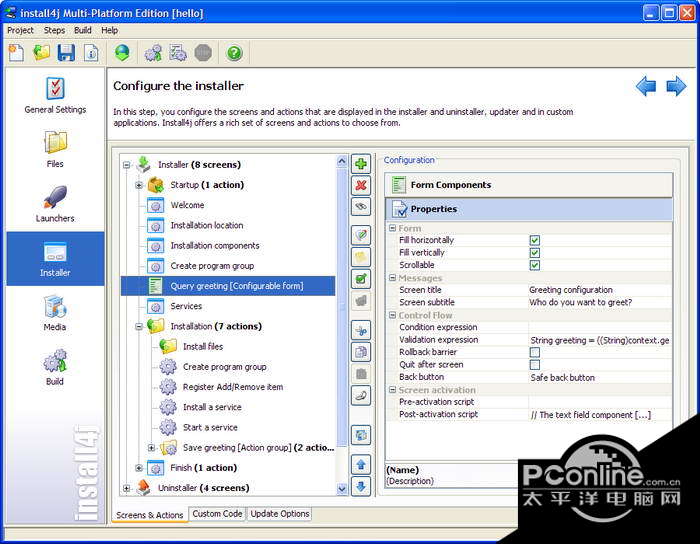Select the Screens & Actions tab
This screenshot has width=700, height=544.
click(150, 515)
